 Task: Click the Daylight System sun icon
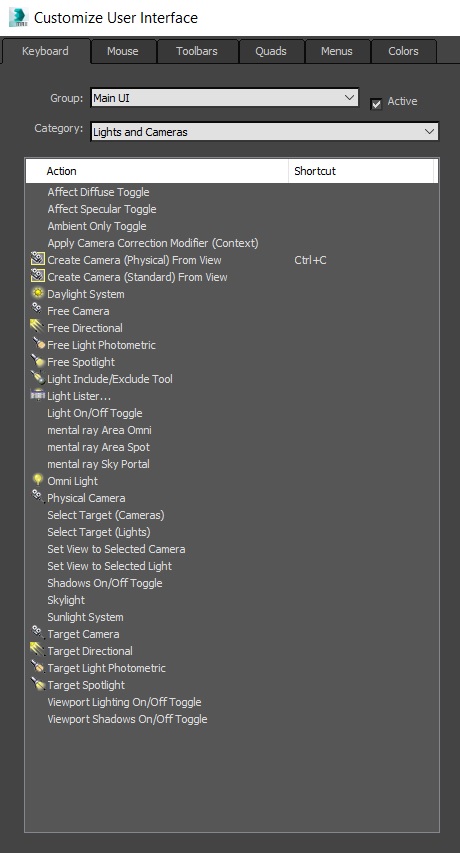pyautogui.click(x=38, y=293)
